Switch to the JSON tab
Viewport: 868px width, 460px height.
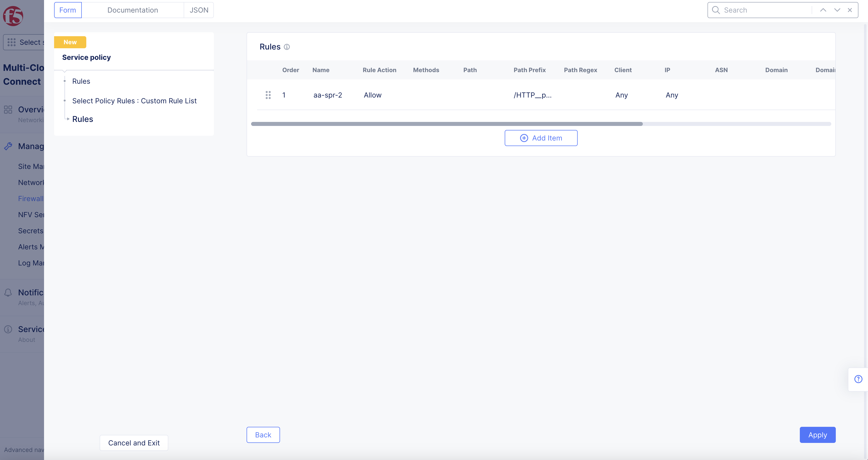coord(199,10)
